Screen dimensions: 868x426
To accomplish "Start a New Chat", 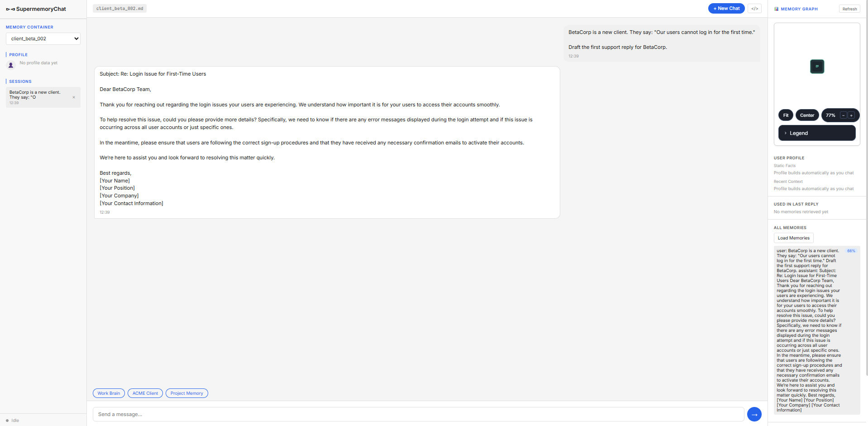I will [x=726, y=9].
